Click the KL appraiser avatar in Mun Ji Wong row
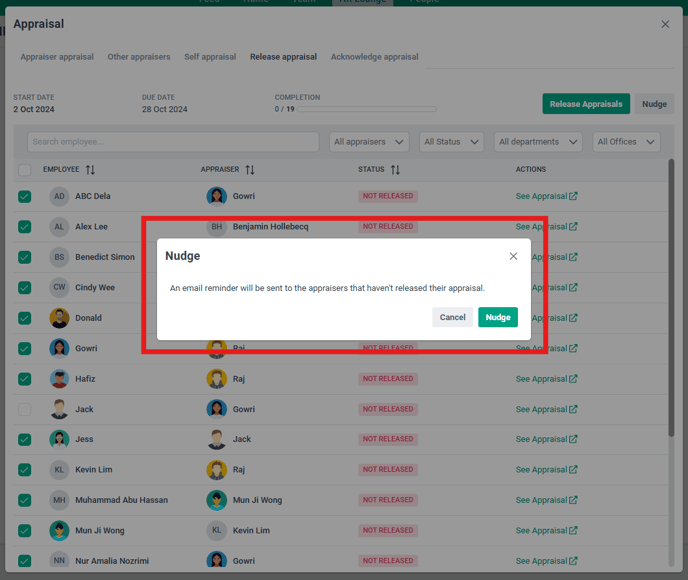Screen dimensions: 688x580 click(x=217, y=530)
